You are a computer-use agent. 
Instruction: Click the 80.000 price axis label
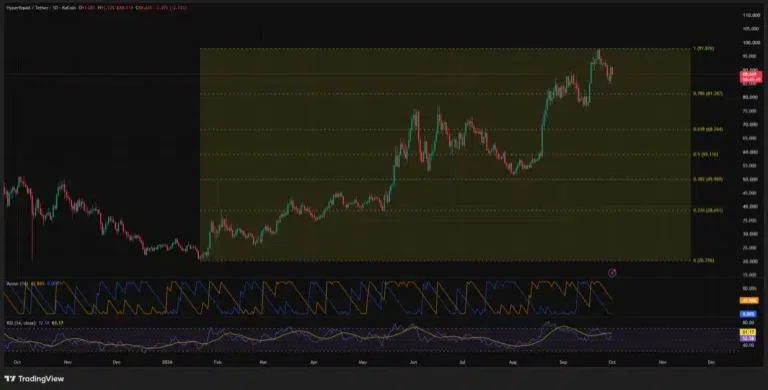tap(750, 98)
